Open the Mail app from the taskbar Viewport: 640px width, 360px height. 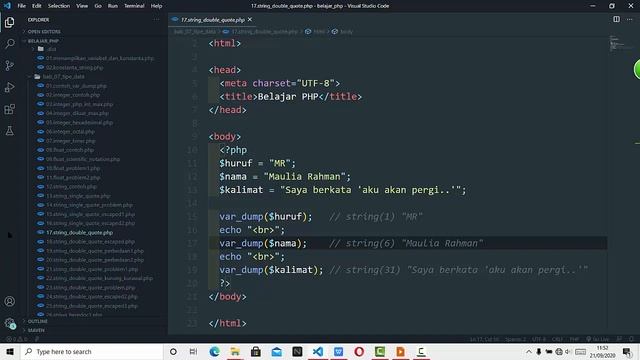(276, 351)
